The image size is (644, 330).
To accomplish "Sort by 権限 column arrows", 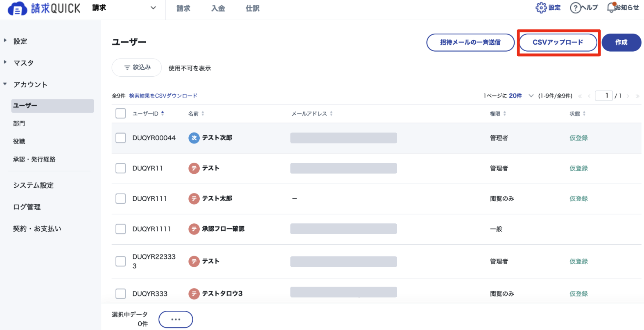I will [x=505, y=114].
